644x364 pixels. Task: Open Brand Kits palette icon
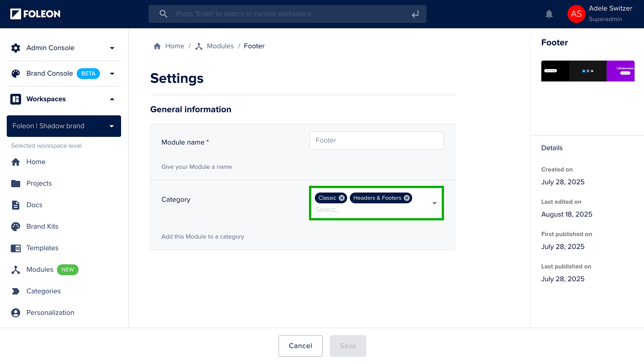click(x=16, y=227)
